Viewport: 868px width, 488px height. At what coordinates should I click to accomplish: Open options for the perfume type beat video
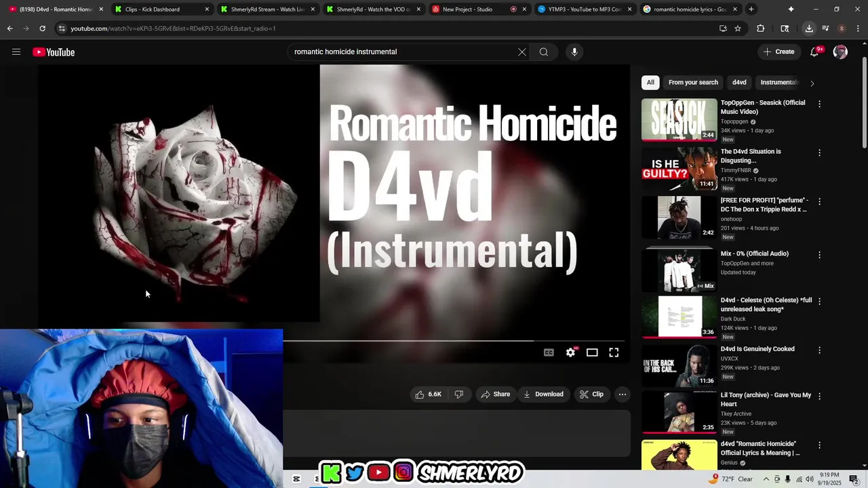819,202
